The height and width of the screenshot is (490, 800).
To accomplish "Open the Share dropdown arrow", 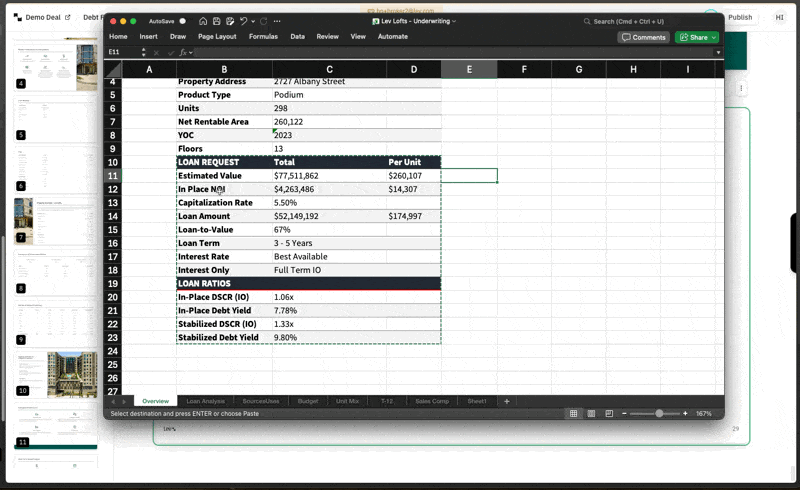I will point(713,37).
